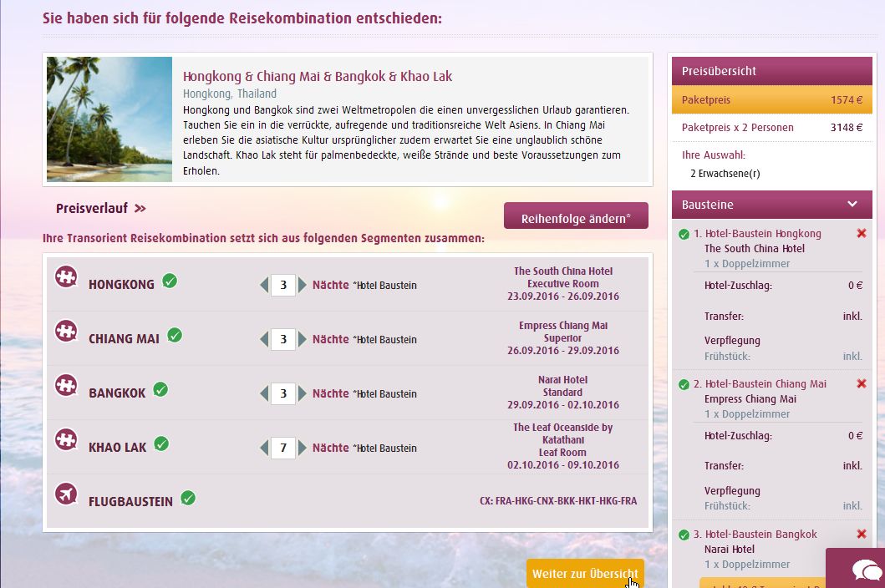Click Weiter zur Übersicht button
The width and height of the screenshot is (885, 588).
(585, 574)
